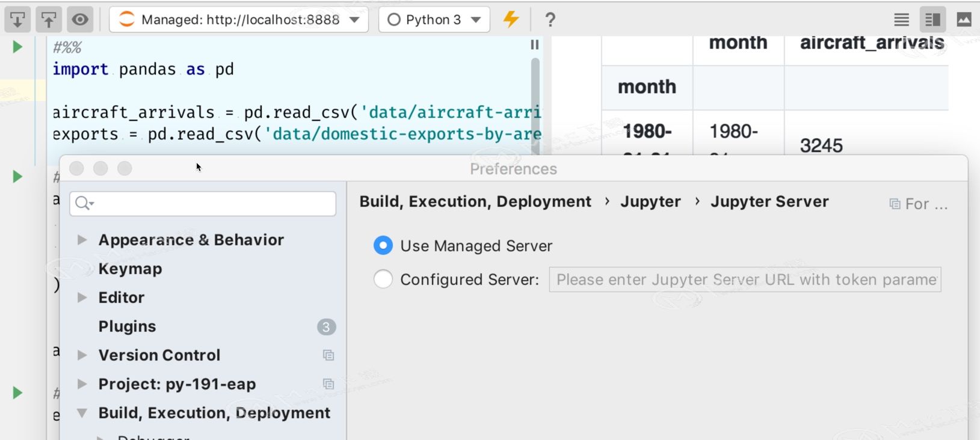Click the For current project icon

tap(895, 204)
